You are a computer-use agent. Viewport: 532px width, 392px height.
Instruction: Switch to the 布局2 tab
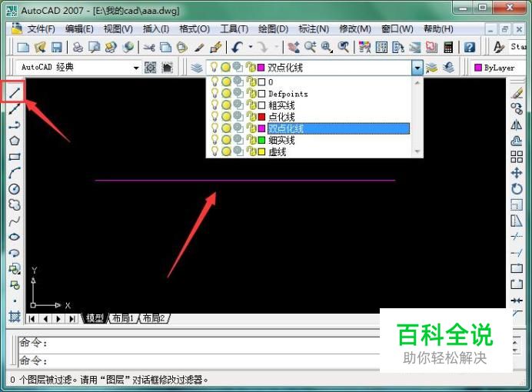(x=153, y=318)
